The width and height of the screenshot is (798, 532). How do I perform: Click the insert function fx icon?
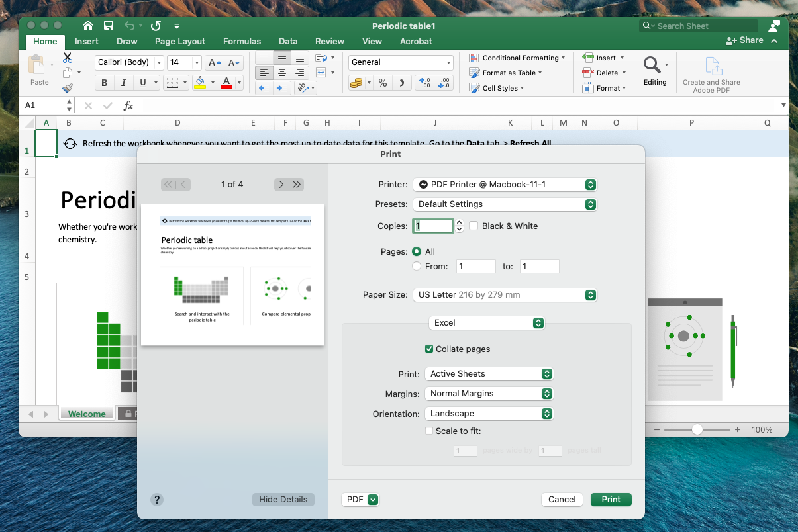click(128, 105)
